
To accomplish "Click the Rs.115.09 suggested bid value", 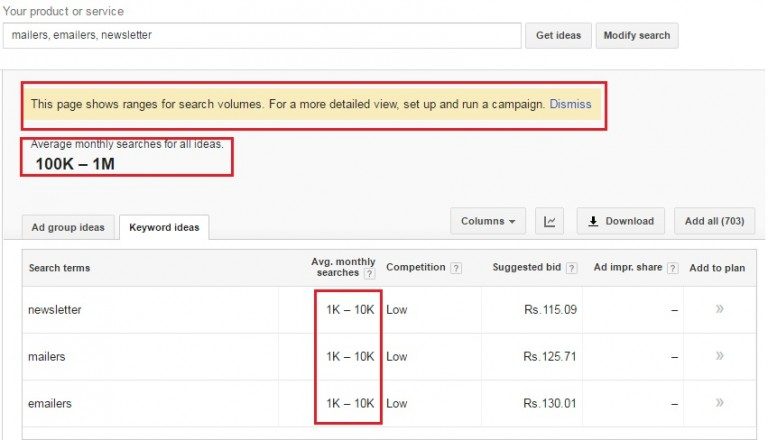I will click(550, 310).
